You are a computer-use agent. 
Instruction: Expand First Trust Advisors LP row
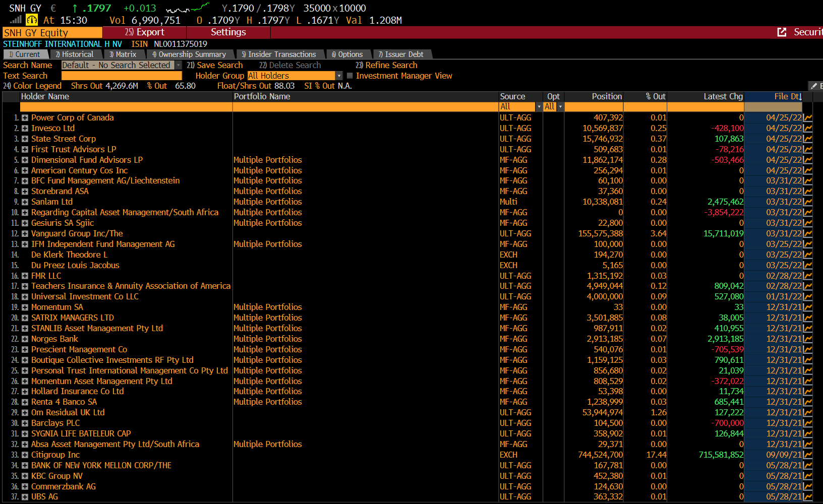pos(25,149)
